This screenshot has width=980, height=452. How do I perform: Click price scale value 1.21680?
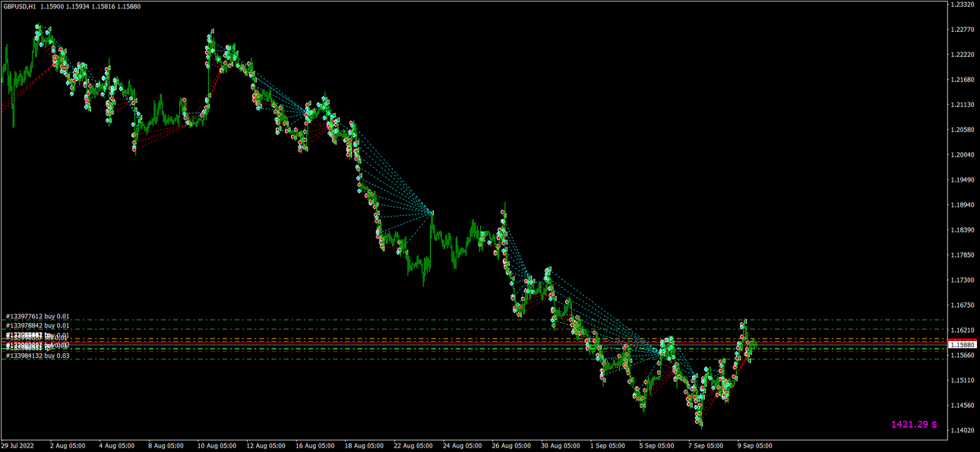tap(963, 80)
